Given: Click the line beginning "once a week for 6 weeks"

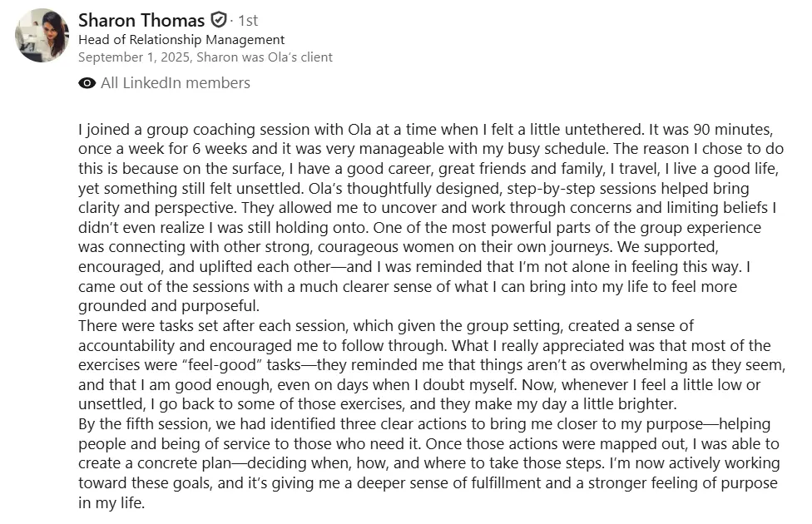Looking at the screenshot, I should click(431, 149).
